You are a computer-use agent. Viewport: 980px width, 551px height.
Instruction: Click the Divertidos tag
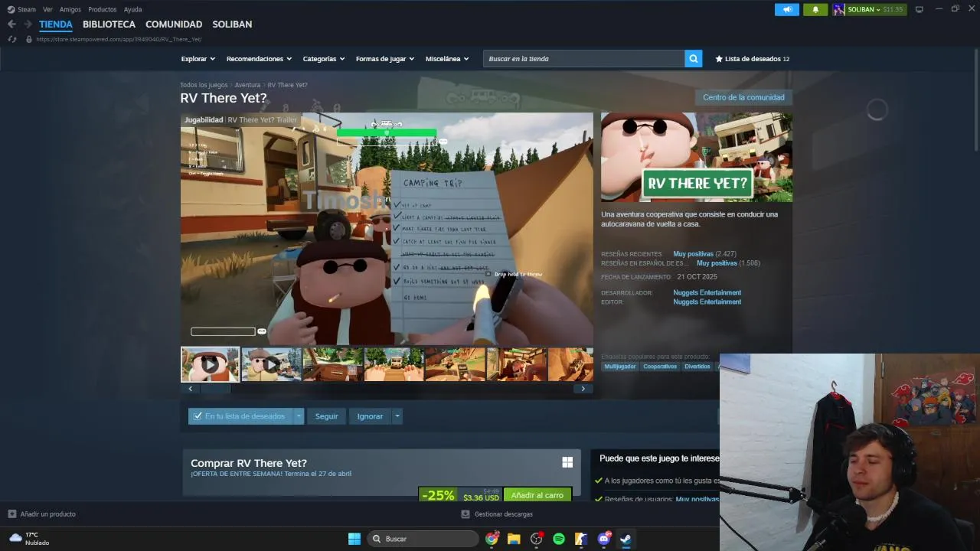697,367
